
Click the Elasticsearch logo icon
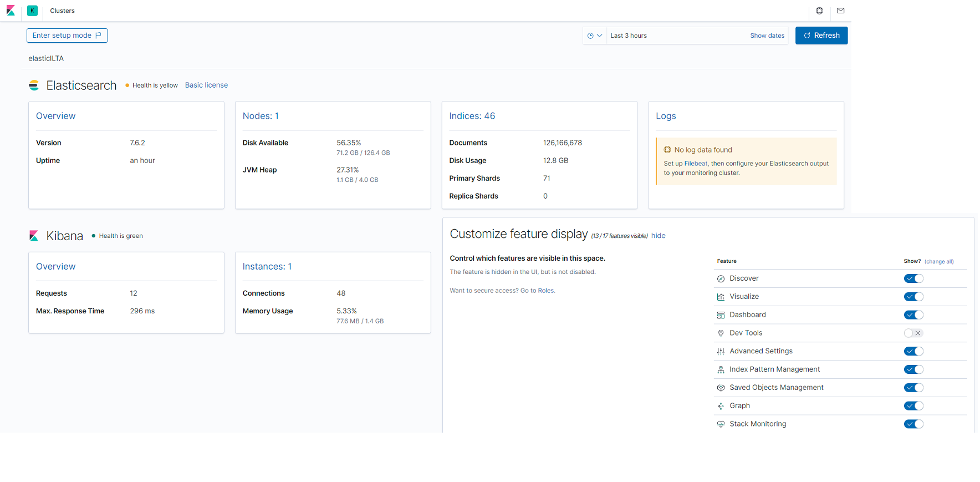(34, 85)
